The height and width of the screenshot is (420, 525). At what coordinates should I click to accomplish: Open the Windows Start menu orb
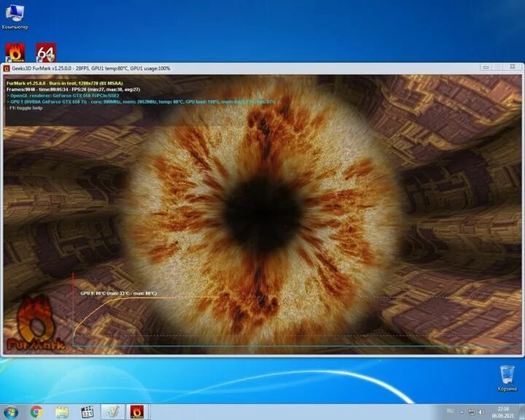(x=11, y=412)
